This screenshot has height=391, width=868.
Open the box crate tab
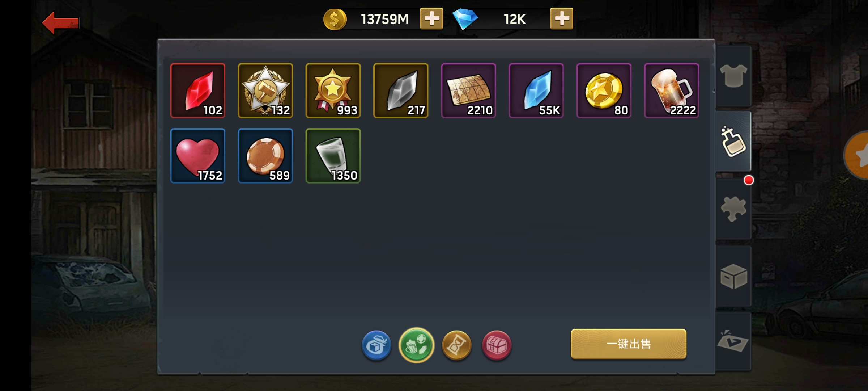[x=733, y=277]
